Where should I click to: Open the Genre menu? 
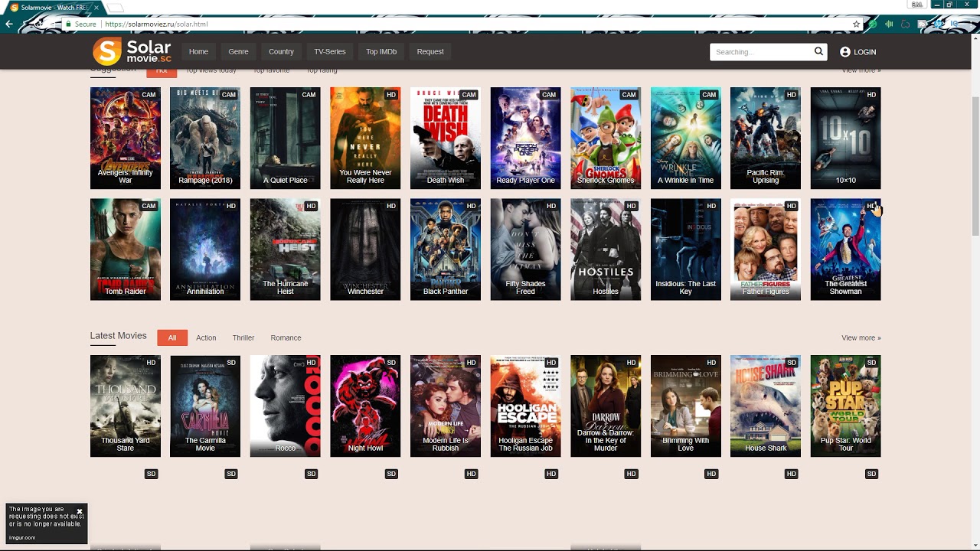[x=238, y=51]
